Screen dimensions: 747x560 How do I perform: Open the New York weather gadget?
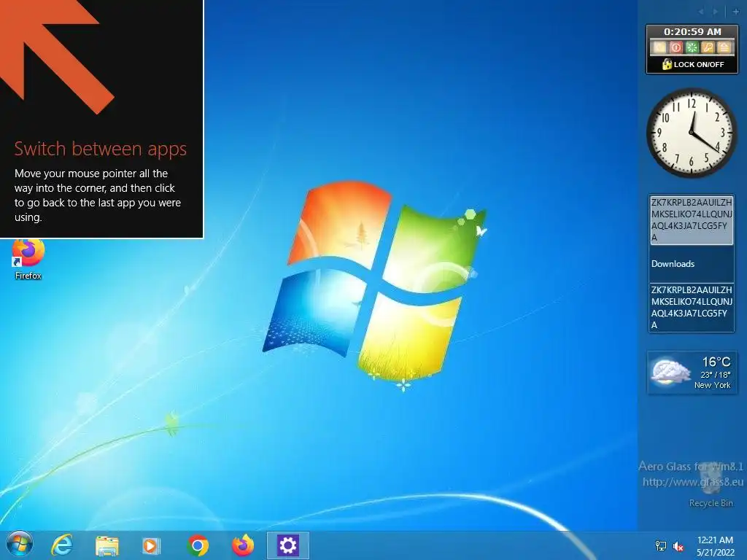692,373
